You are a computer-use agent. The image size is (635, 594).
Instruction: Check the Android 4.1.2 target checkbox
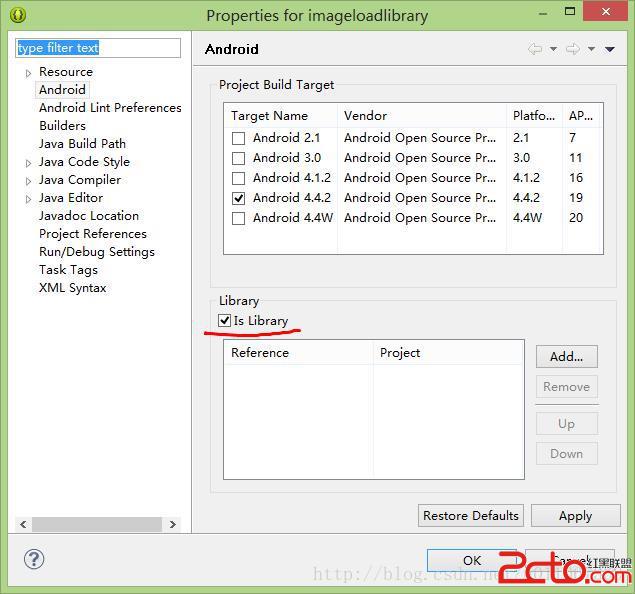[x=239, y=178]
